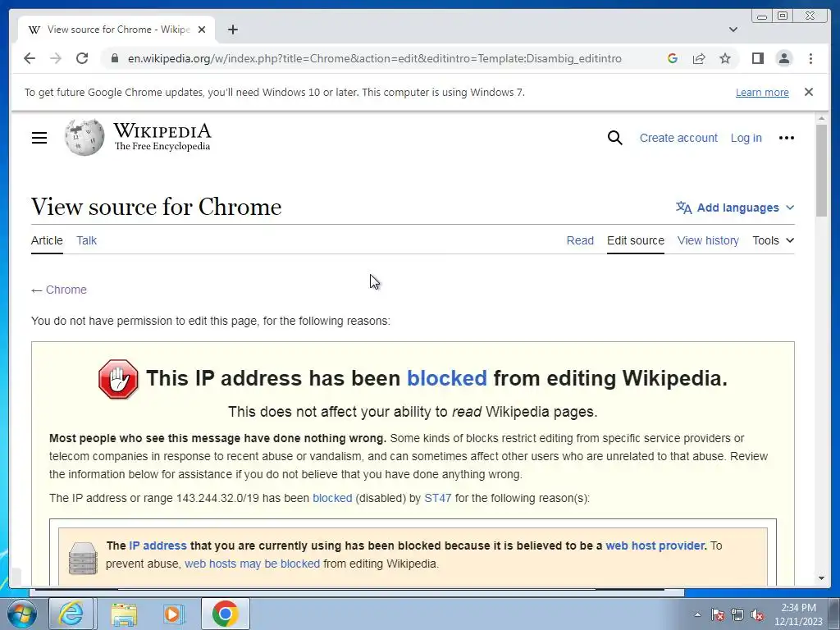The image size is (840, 630).
Task: Open the taskbar clock and date
Action: click(x=798, y=614)
